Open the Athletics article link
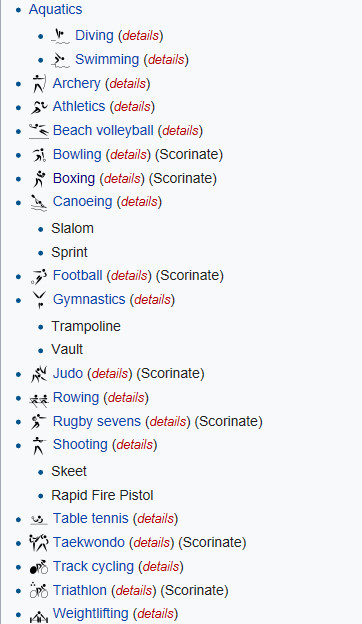The image size is (362, 624). 79,107
